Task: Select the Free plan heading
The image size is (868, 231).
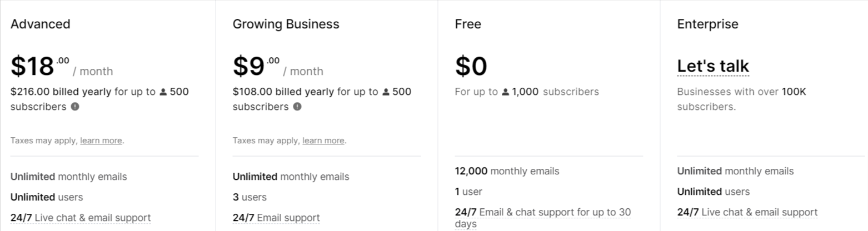Action: tap(468, 24)
